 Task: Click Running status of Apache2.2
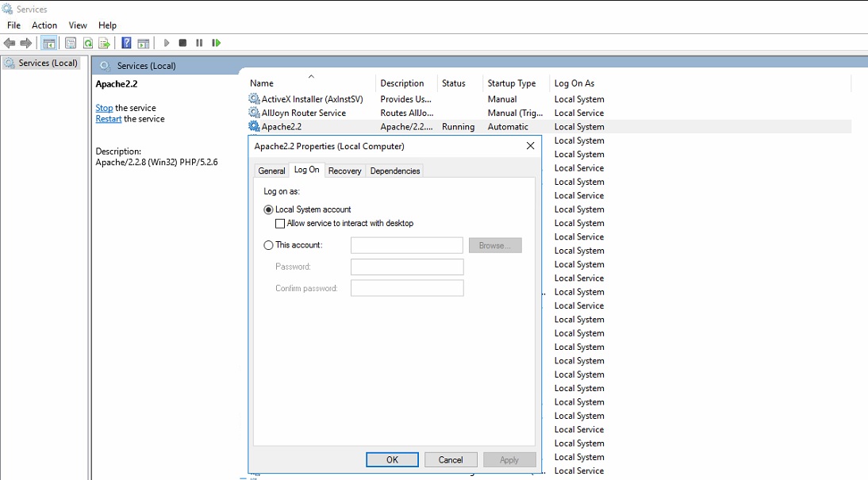tap(458, 127)
